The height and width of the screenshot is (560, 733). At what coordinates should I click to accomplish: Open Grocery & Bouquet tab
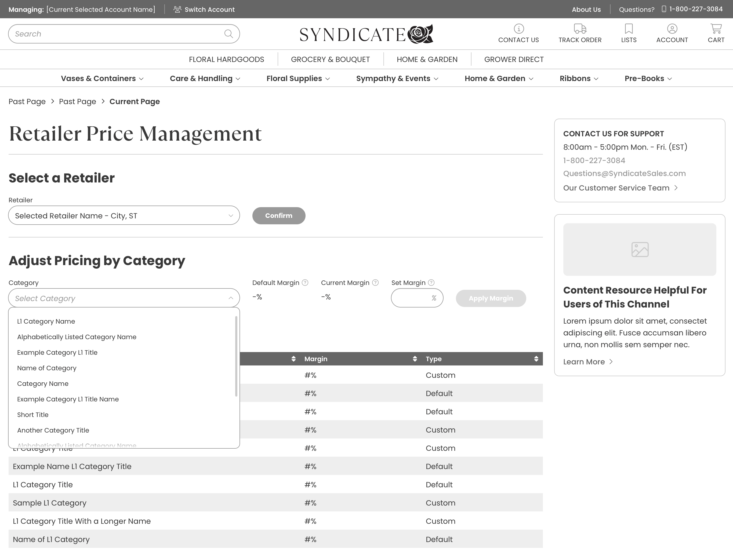[x=330, y=59]
